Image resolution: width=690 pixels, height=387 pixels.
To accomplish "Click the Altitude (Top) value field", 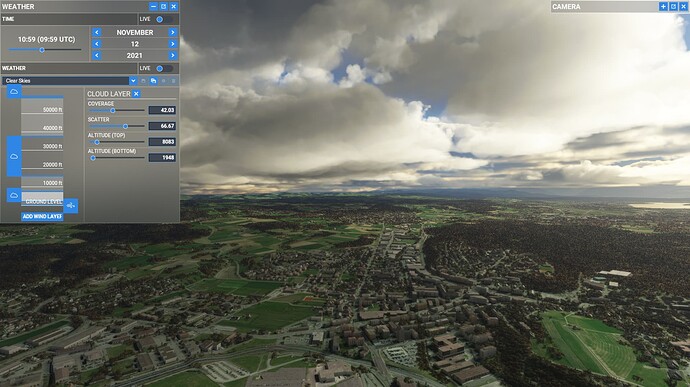I will pyautogui.click(x=162, y=142).
